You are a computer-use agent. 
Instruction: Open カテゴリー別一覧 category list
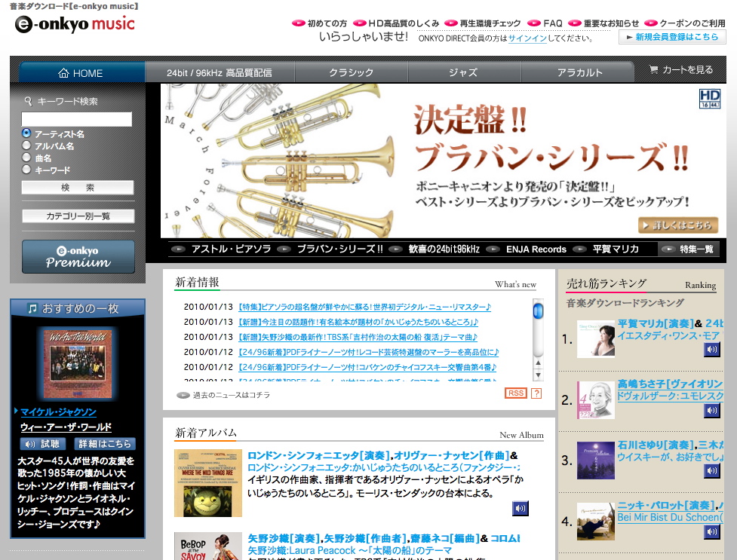78,216
